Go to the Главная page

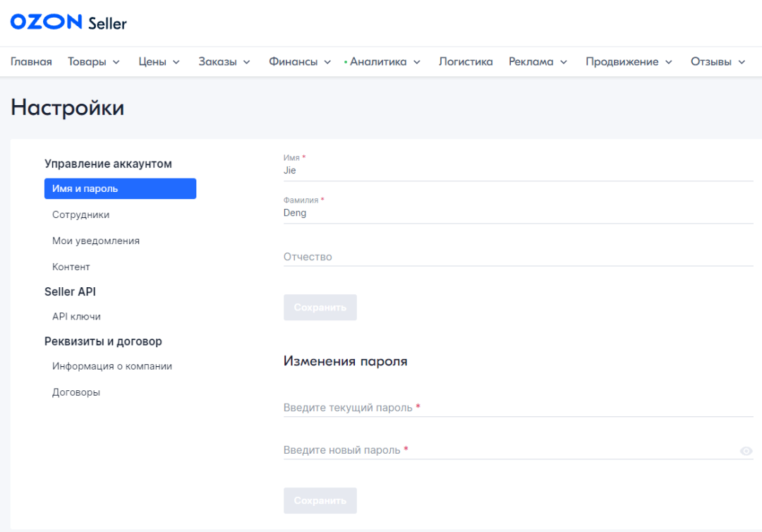31,62
